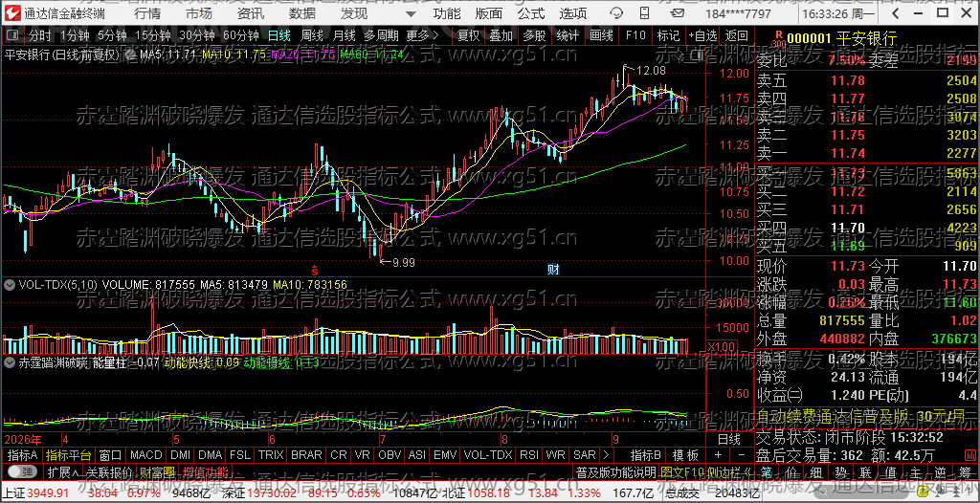The width and height of the screenshot is (980, 503).
Task: Add stock via +自选 button
Action: tap(702, 36)
